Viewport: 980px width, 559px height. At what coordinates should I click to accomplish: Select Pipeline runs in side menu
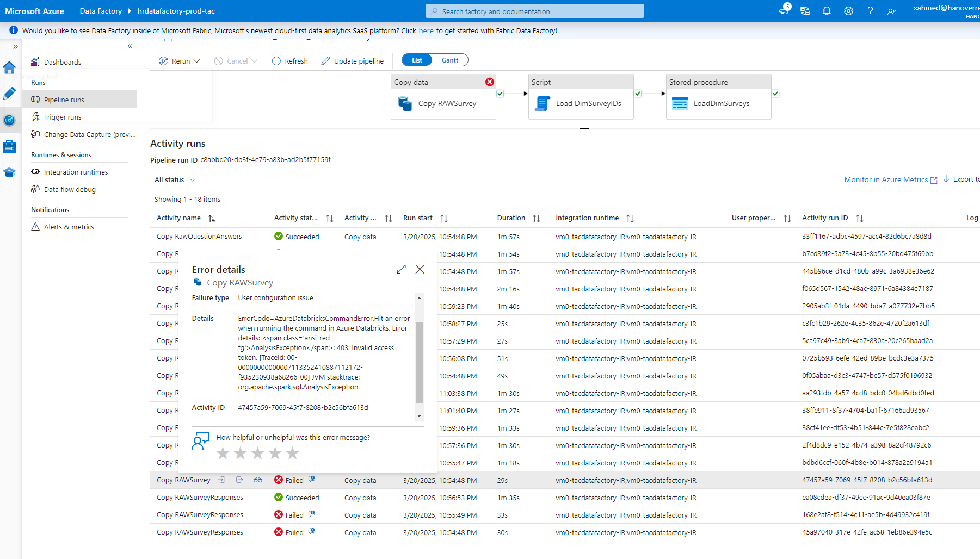coord(79,100)
